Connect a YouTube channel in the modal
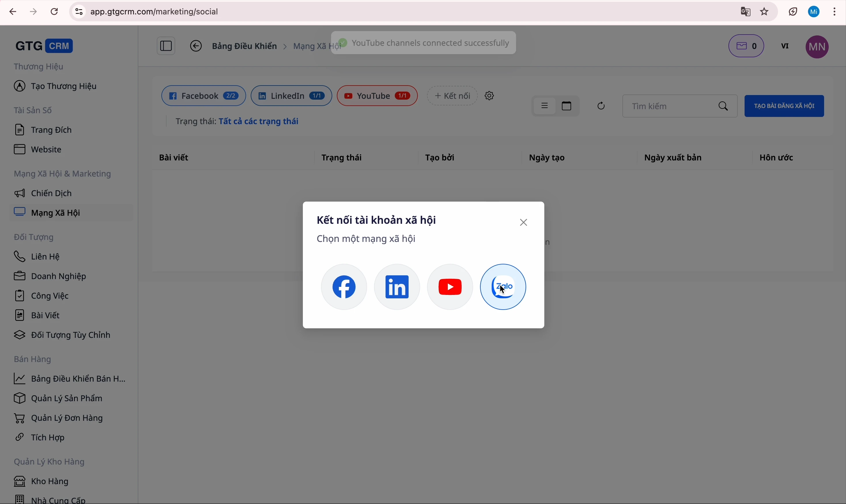 450,286
